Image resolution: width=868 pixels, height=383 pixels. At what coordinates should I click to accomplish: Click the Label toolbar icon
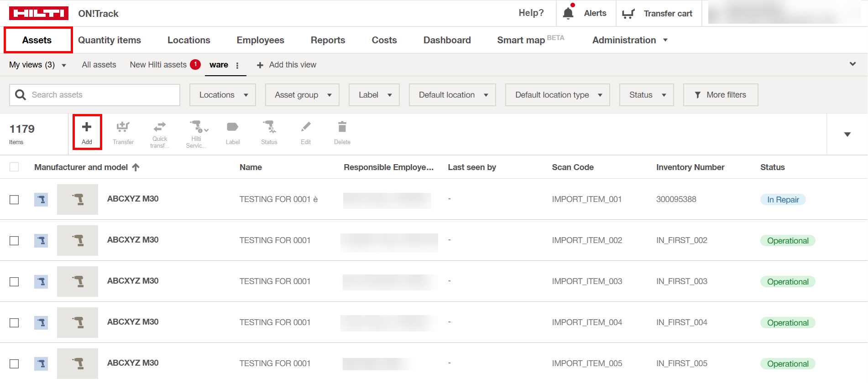(x=233, y=127)
